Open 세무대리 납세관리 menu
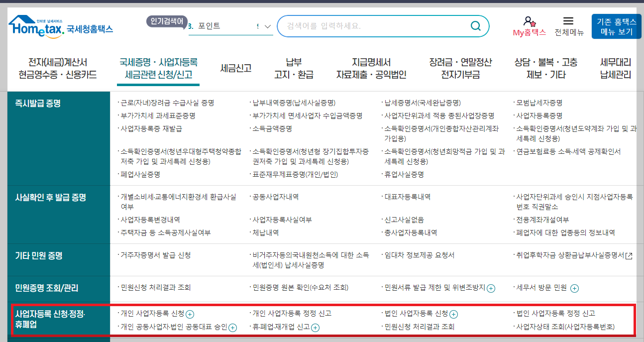Image resolution: width=644 pixels, height=342 pixels. pyautogui.click(x=616, y=69)
